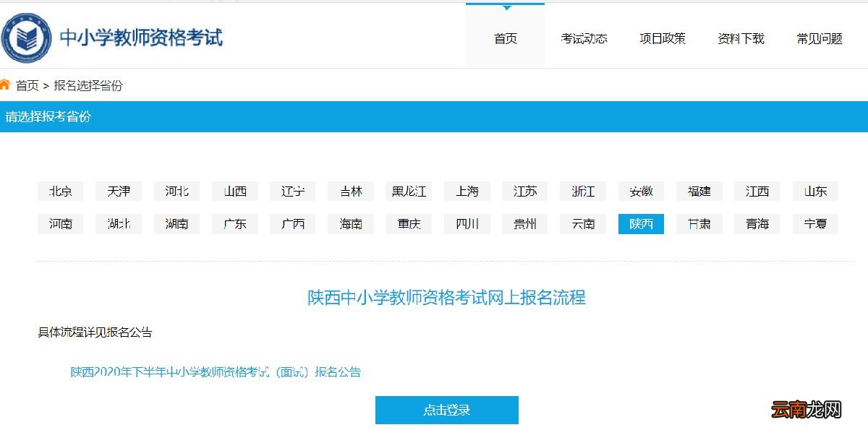Select province 青海
Viewport: 868px width, 430px height.
757,224
